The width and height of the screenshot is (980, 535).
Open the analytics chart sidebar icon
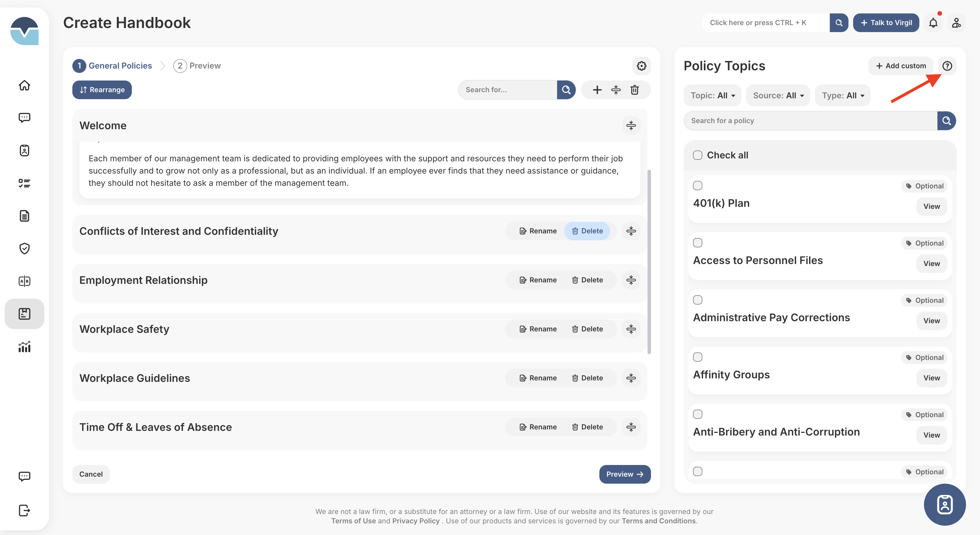click(x=24, y=347)
